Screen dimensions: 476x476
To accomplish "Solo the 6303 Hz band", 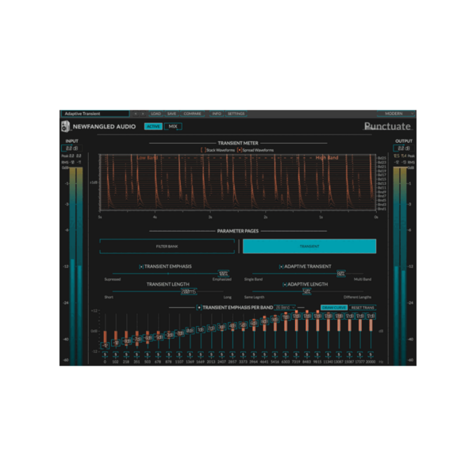I will (x=286, y=355).
